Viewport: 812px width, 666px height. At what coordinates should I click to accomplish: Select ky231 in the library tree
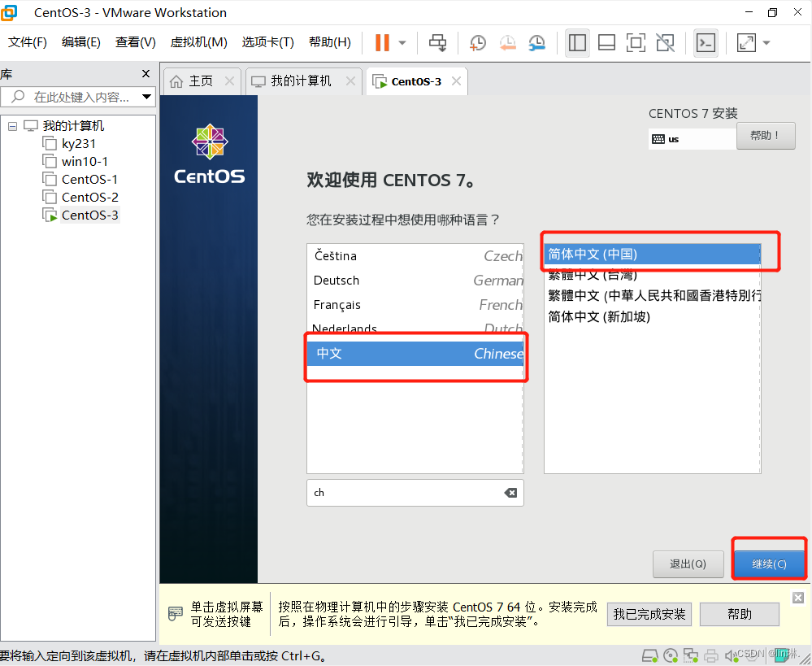[78, 144]
